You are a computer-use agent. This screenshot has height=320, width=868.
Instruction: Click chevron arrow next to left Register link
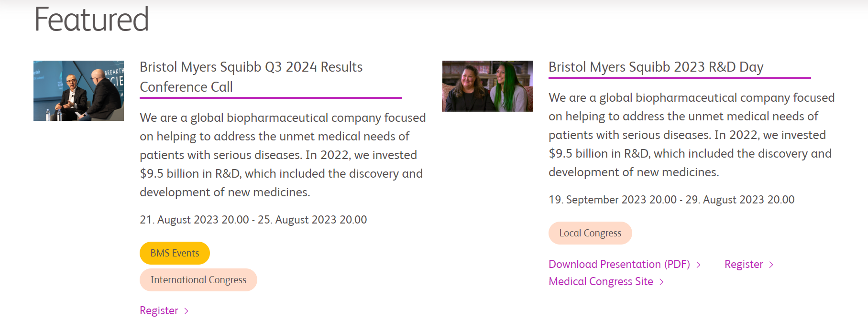pyautogui.click(x=187, y=311)
